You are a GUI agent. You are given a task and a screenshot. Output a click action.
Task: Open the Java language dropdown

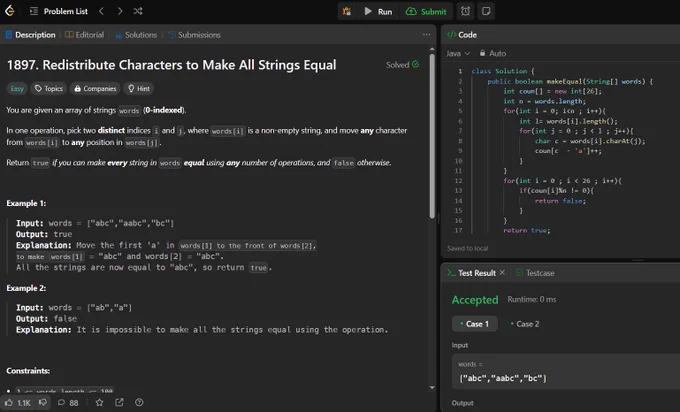458,53
